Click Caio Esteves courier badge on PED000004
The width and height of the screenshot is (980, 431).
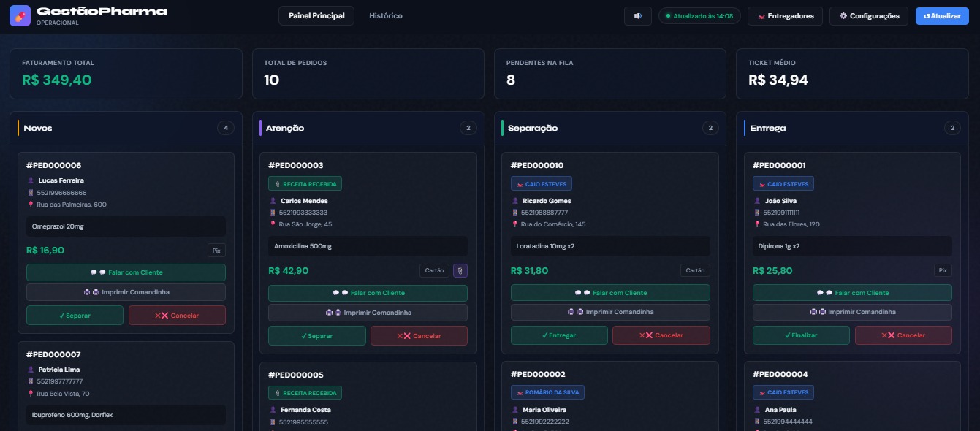coord(783,393)
